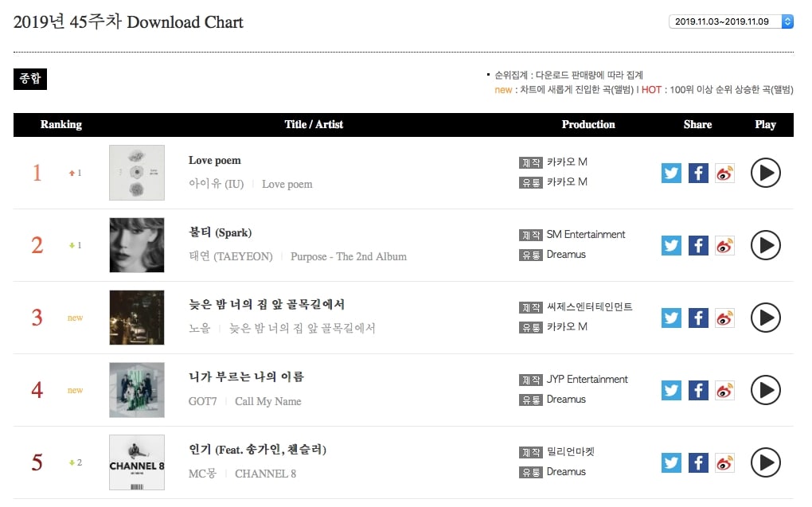
Task: Share 노을 song on Weibo
Action: coord(725,318)
